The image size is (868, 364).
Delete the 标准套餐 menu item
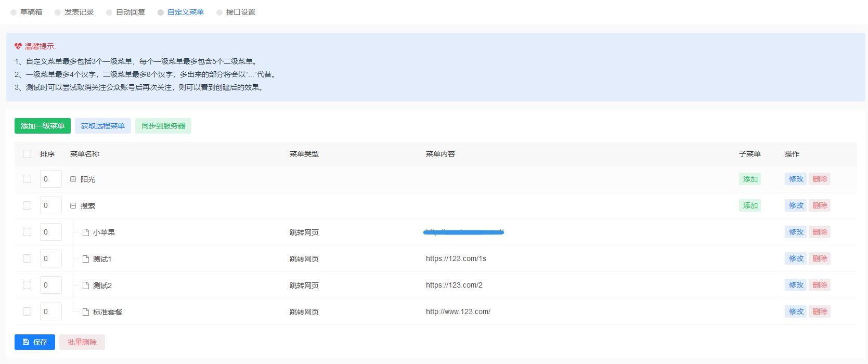[820, 311]
